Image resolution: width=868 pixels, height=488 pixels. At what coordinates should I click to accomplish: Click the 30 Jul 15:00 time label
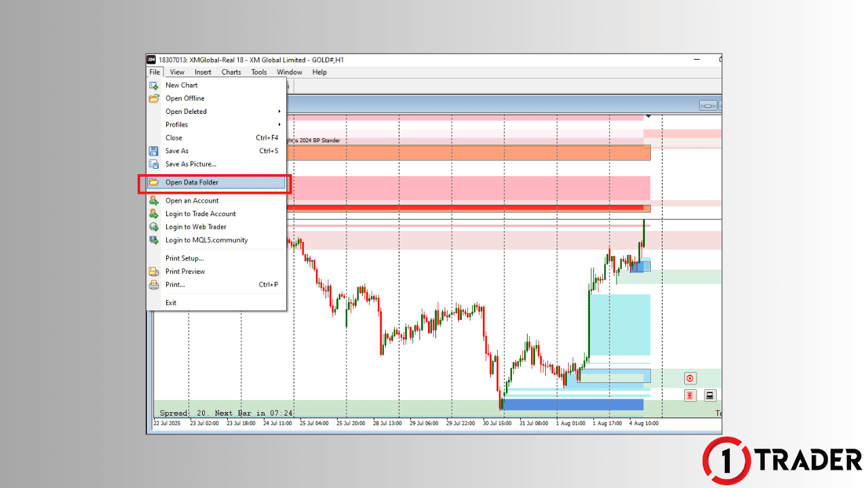496,424
